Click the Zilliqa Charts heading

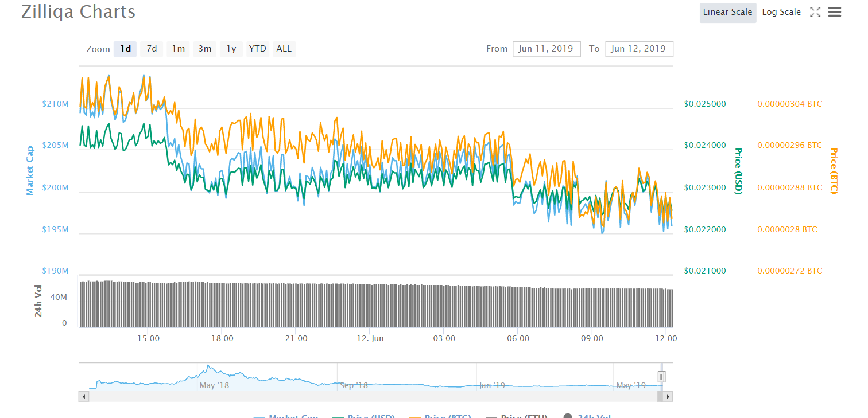(x=79, y=11)
